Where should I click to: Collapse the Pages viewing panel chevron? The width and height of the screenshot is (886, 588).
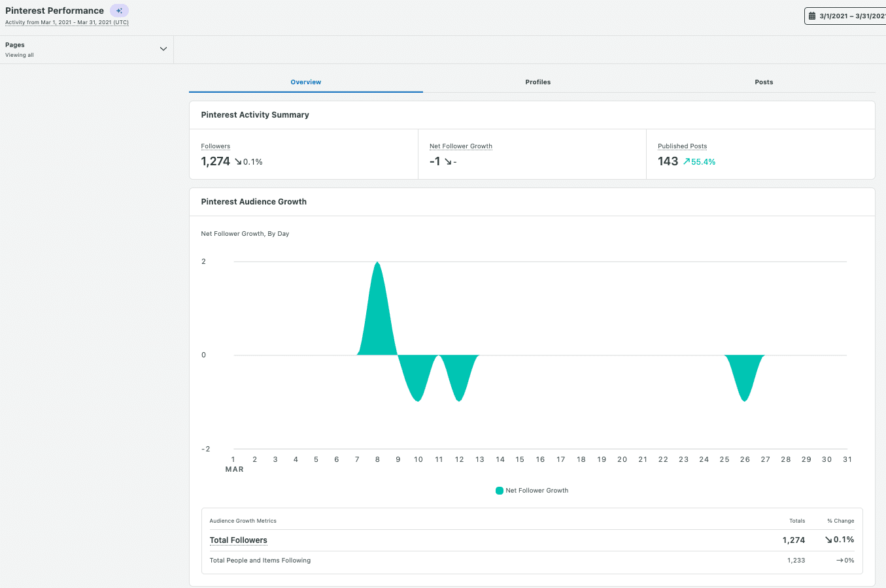click(163, 48)
